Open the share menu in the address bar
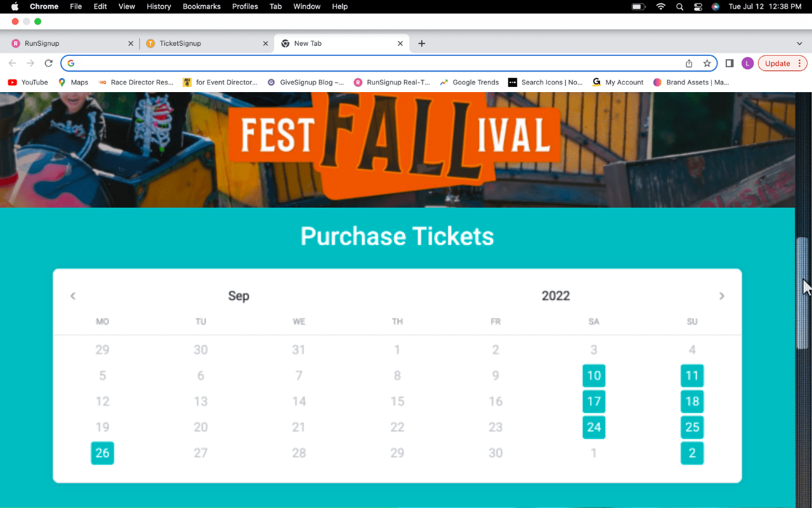 (x=689, y=63)
